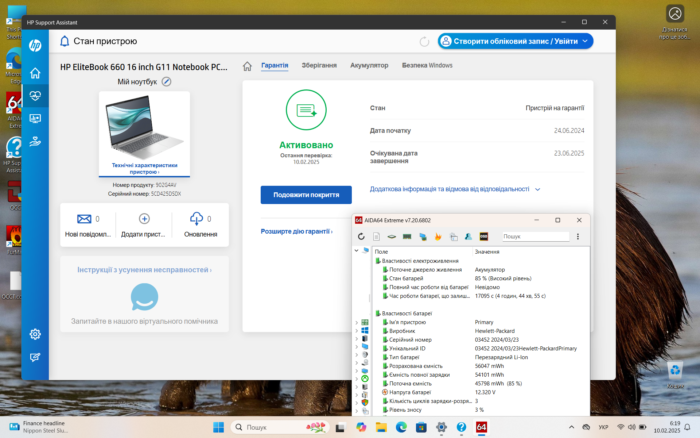This screenshot has height=438, width=700.
Task: Click the refresh circle icon in HP header
Action: point(424,42)
